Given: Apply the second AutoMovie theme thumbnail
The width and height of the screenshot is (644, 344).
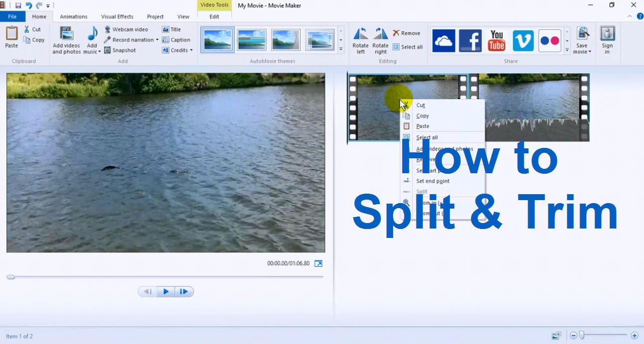Looking at the screenshot, I should (251, 40).
